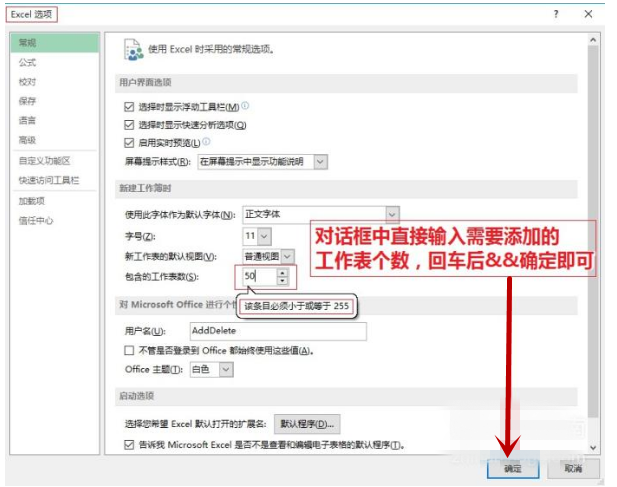Viewport: 617px width, 487px height.
Task: Enable 不管是否登录到 Office 都始终使用这些值 checkbox
Action: click(129, 350)
